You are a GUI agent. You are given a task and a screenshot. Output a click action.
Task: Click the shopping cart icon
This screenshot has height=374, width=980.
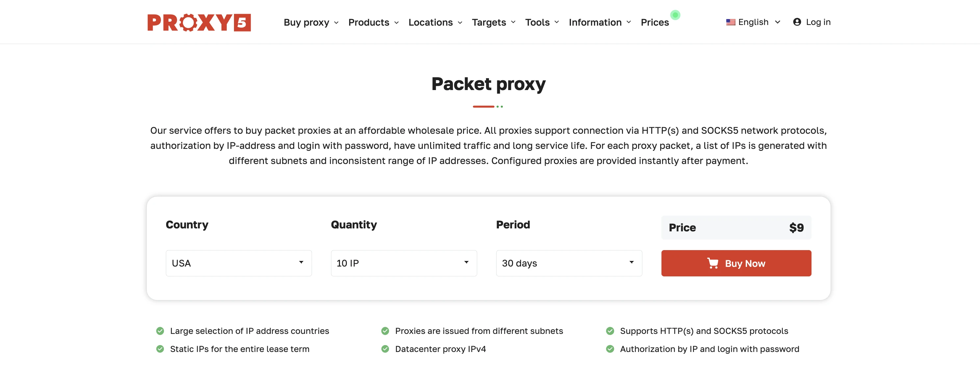(712, 263)
